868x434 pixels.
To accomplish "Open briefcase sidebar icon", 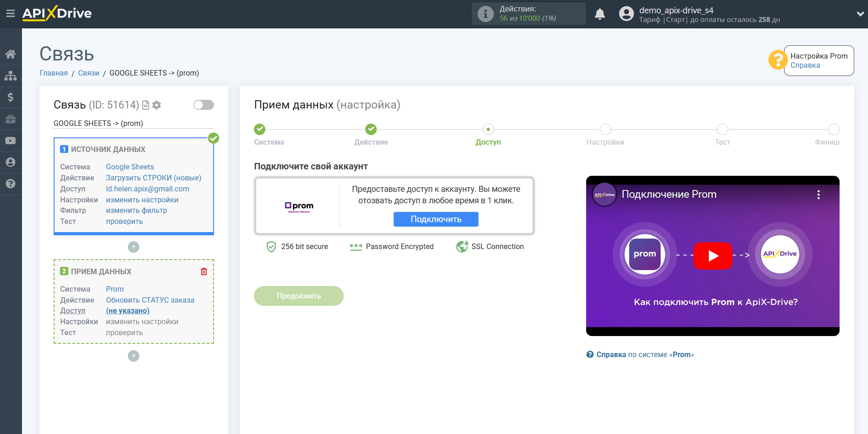I will pyautogui.click(x=11, y=119).
